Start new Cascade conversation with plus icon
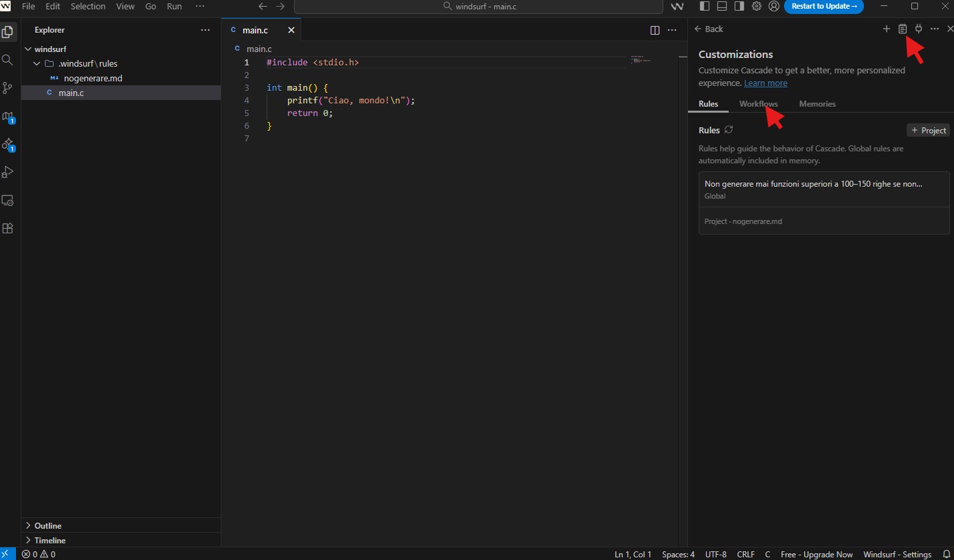 886,29
